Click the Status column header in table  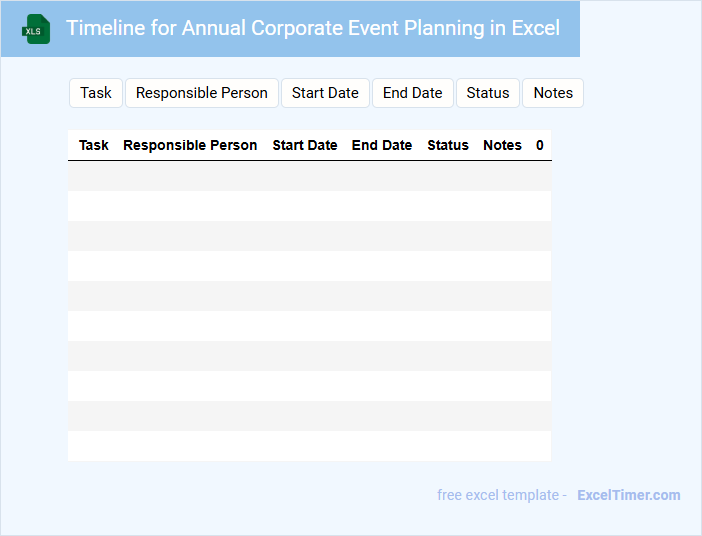tap(448, 145)
